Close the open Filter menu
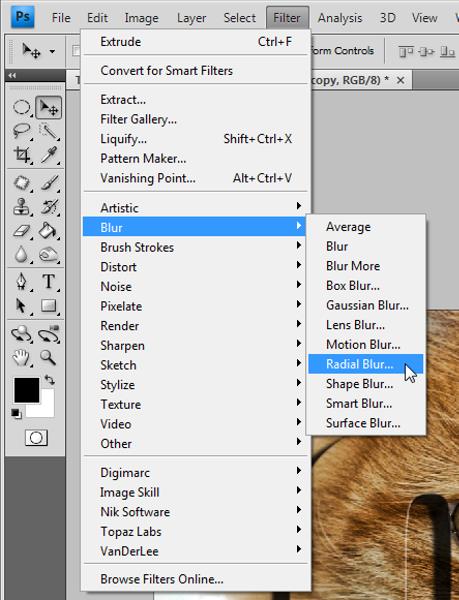Image resolution: width=459 pixels, height=600 pixels. pos(287,18)
